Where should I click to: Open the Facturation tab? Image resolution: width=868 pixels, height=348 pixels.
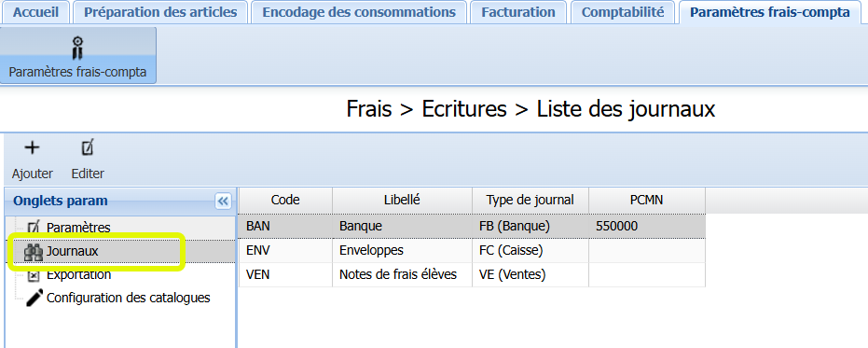[518, 12]
